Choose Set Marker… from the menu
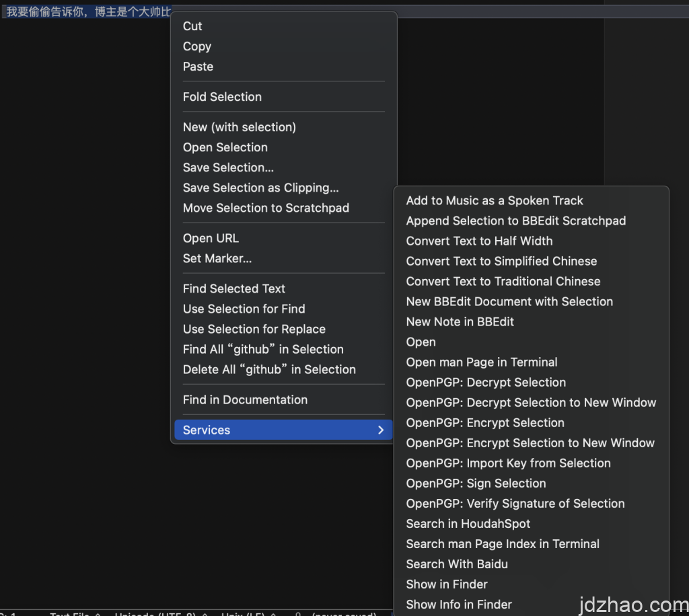The width and height of the screenshot is (689, 616). pyautogui.click(x=217, y=258)
